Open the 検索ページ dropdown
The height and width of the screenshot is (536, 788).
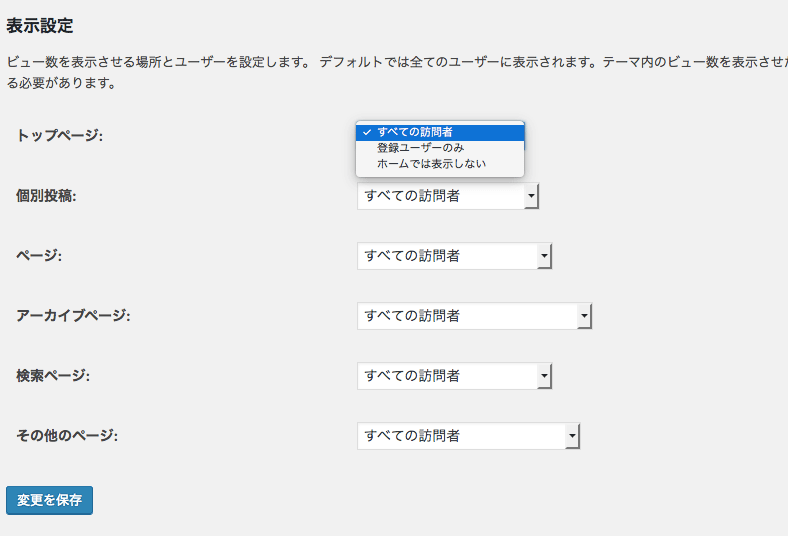[x=454, y=376]
